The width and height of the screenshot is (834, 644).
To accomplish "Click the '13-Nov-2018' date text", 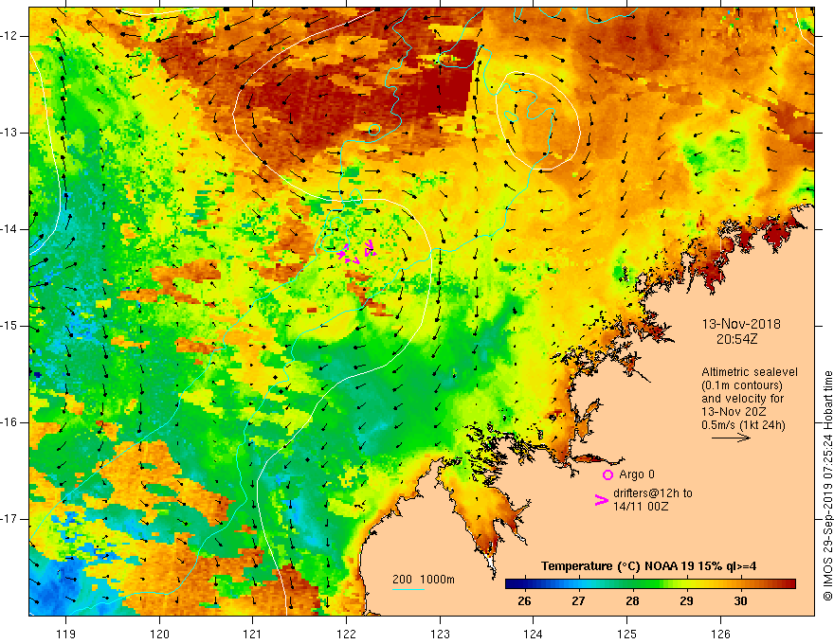I will click(x=741, y=324).
